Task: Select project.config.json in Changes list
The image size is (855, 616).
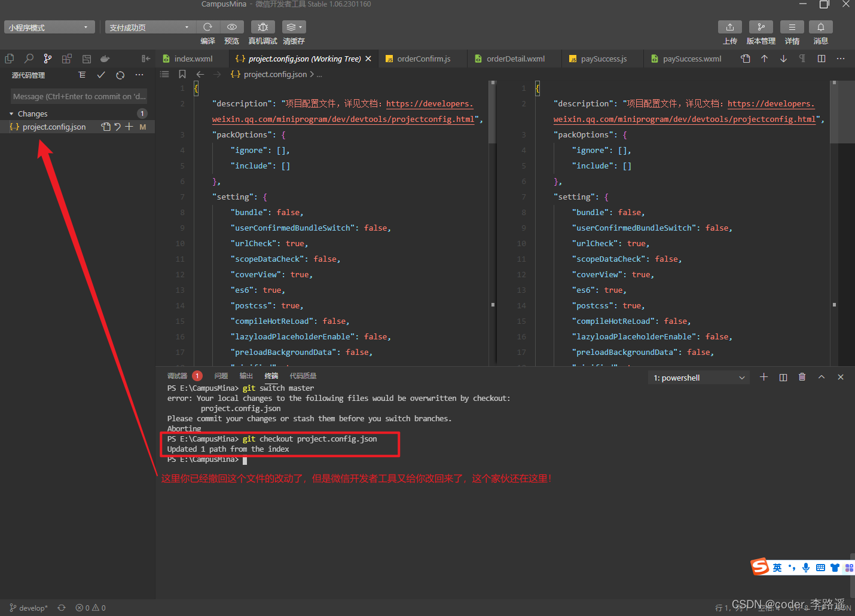Action: (54, 127)
